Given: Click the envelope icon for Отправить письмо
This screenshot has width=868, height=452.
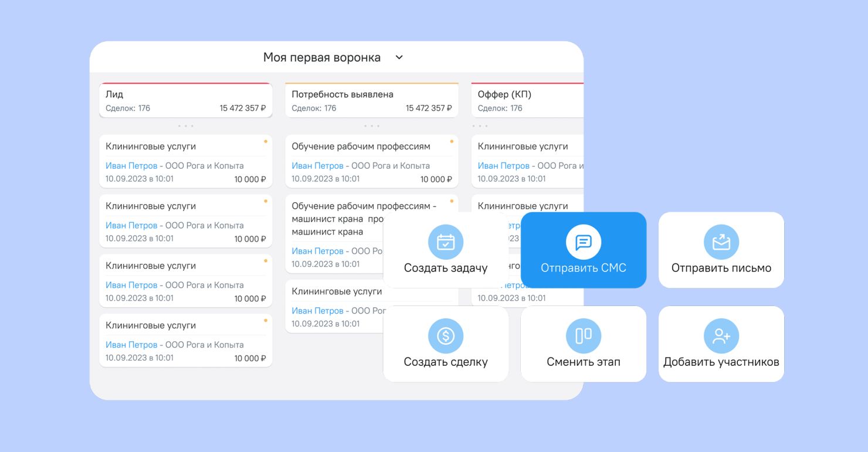Looking at the screenshot, I should (x=721, y=242).
